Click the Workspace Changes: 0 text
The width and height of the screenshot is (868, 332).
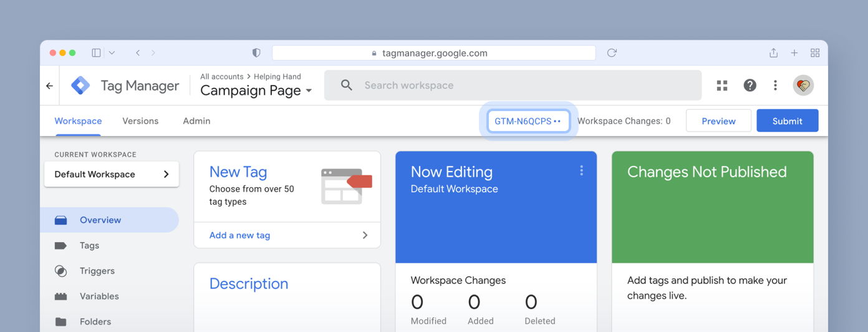coord(624,121)
